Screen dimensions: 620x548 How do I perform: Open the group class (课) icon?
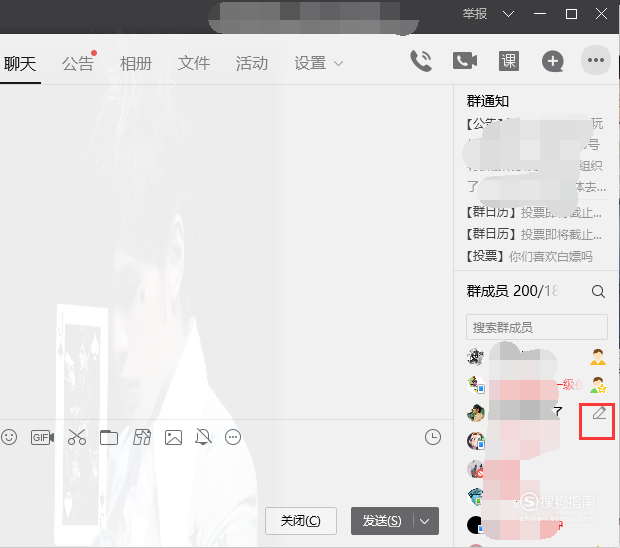508,61
